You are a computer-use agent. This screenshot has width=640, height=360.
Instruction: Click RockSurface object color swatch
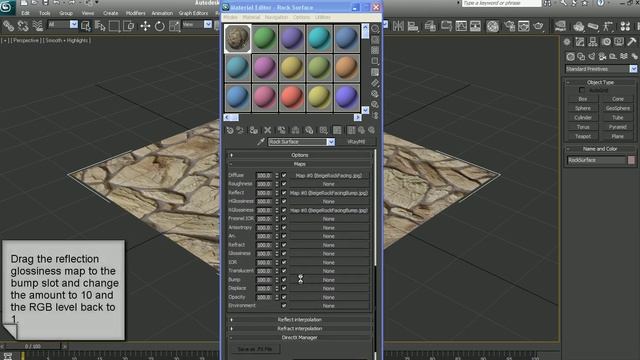point(631,160)
